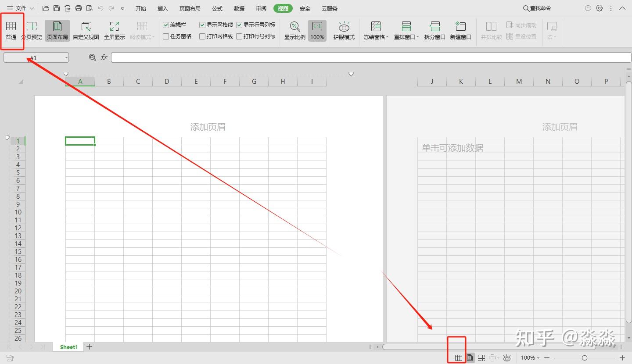Click the printer icon in quick toolbar
The width and height of the screenshot is (632, 364).
(79, 8)
